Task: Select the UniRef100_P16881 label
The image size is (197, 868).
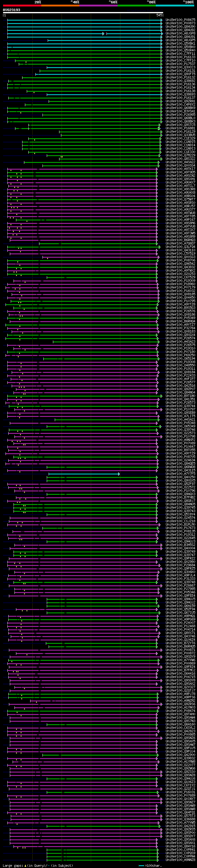Action: point(180,128)
